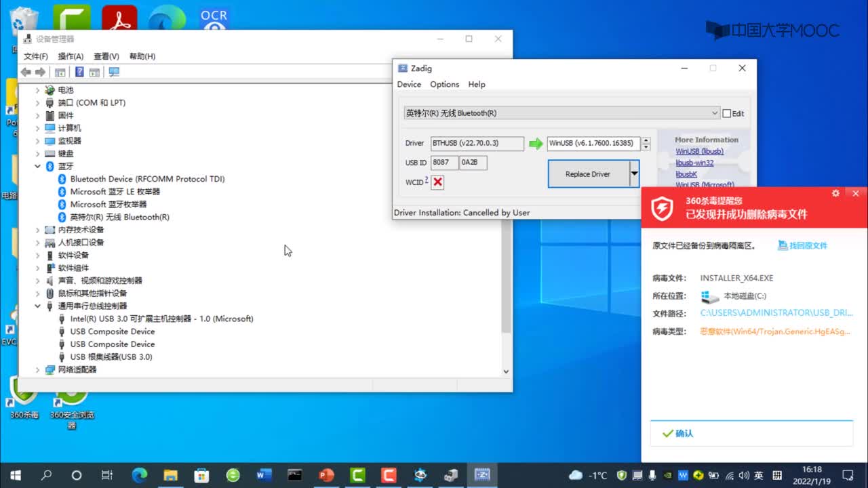The height and width of the screenshot is (488, 868).
Task: Click the show/hide console tree toolbar icon
Action: (x=60, y=72)
